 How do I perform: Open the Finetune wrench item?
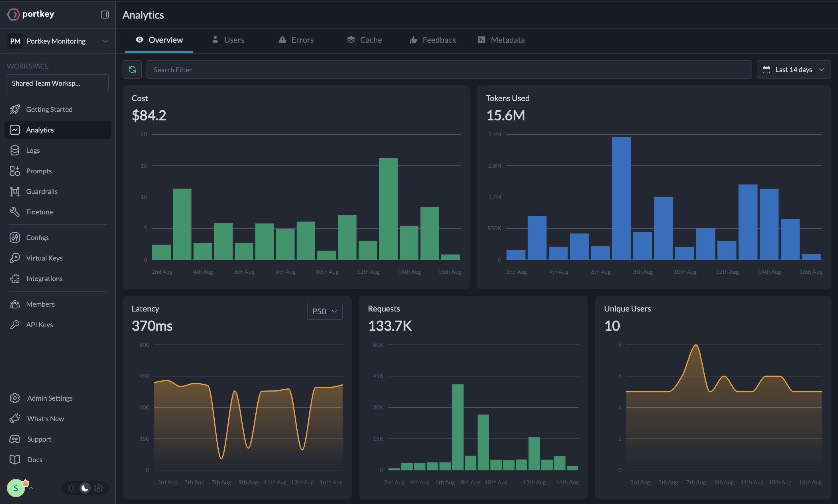click(39, 212)
